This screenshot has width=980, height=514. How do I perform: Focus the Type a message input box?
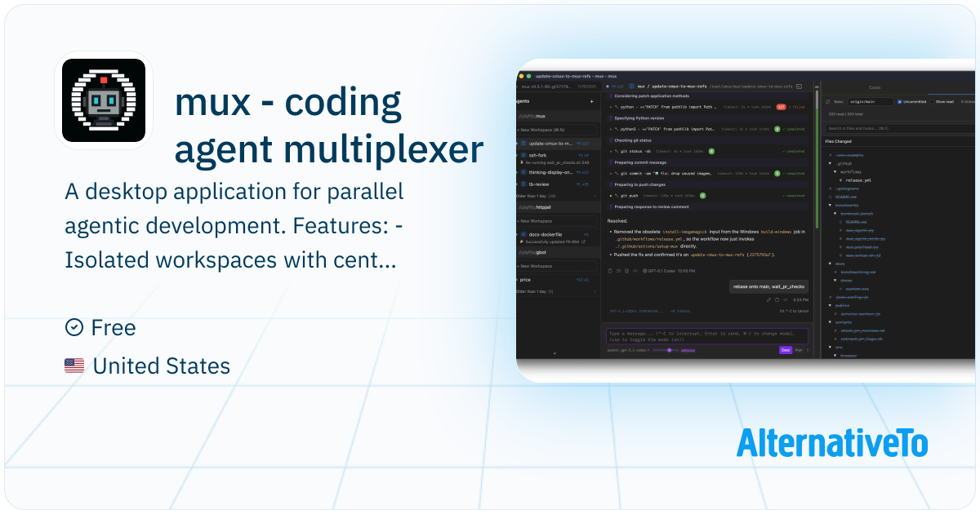pyautogui.click(x=707, y=336)
